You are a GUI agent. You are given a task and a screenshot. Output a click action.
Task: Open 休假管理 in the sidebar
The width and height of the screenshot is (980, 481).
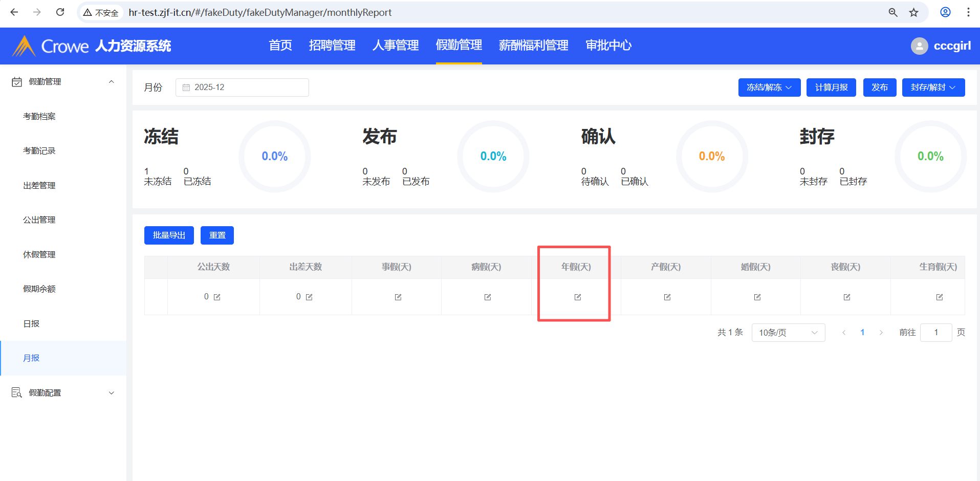tap(63, 254)
